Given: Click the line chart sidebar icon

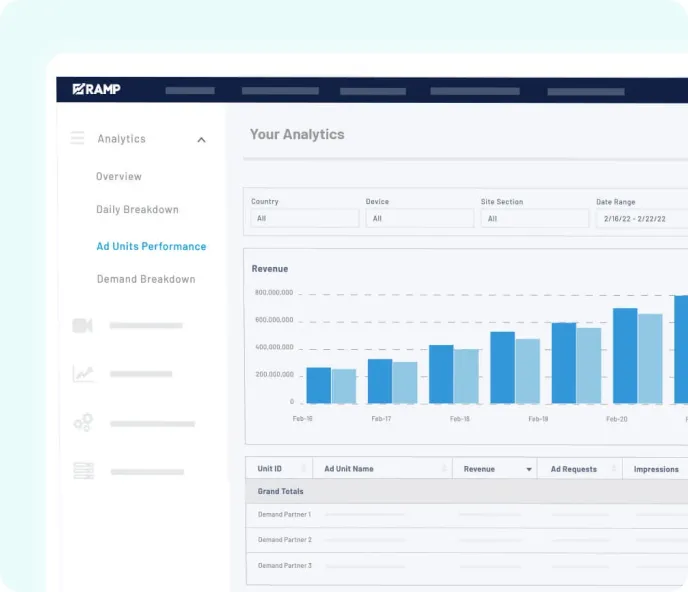Looking at the screenshot, I should 83,374.
